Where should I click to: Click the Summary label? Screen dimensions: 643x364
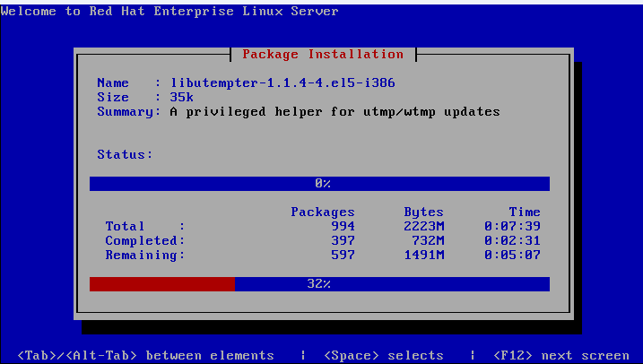click(129, 112)
